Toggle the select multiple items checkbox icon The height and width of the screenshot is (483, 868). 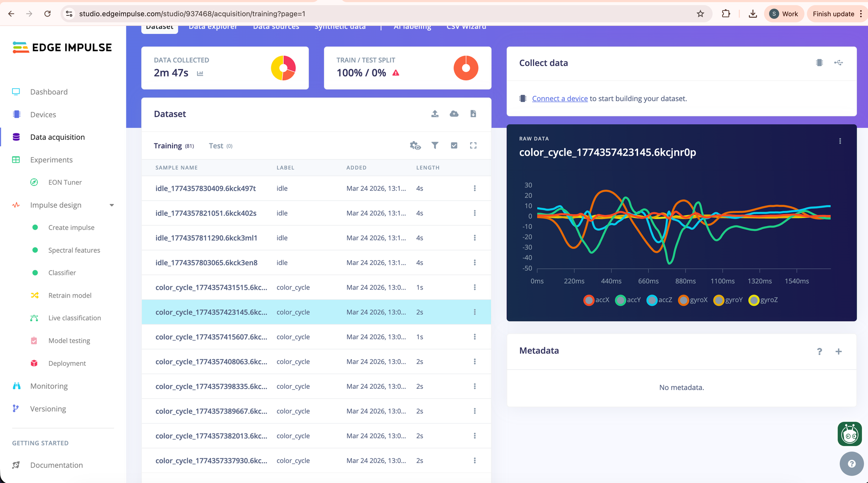(454, 146)
